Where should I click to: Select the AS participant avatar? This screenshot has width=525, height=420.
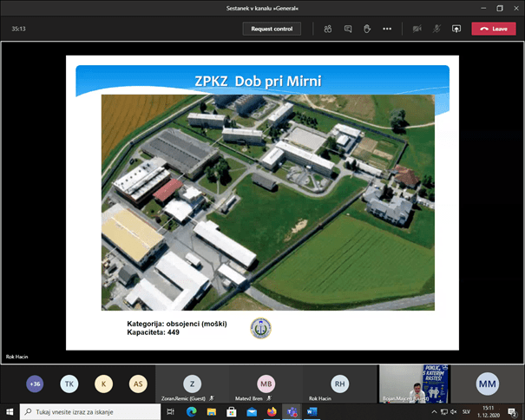coord(138,384)
